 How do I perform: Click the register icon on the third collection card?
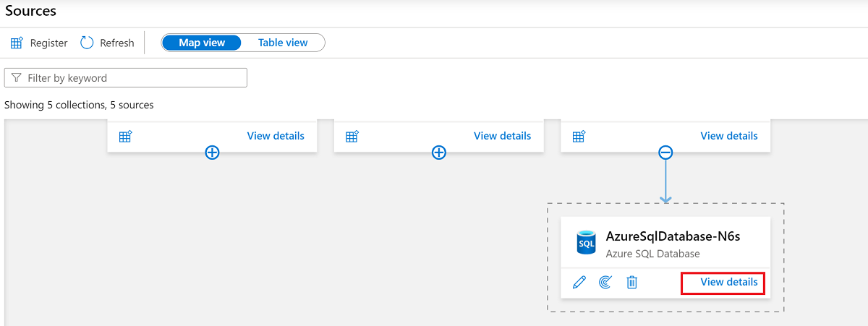coord(579,136)
